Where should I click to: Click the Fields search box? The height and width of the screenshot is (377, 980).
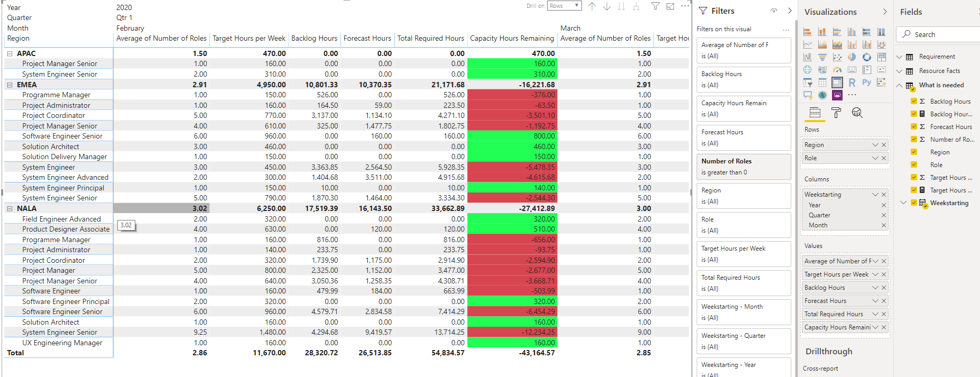[939, 34]
